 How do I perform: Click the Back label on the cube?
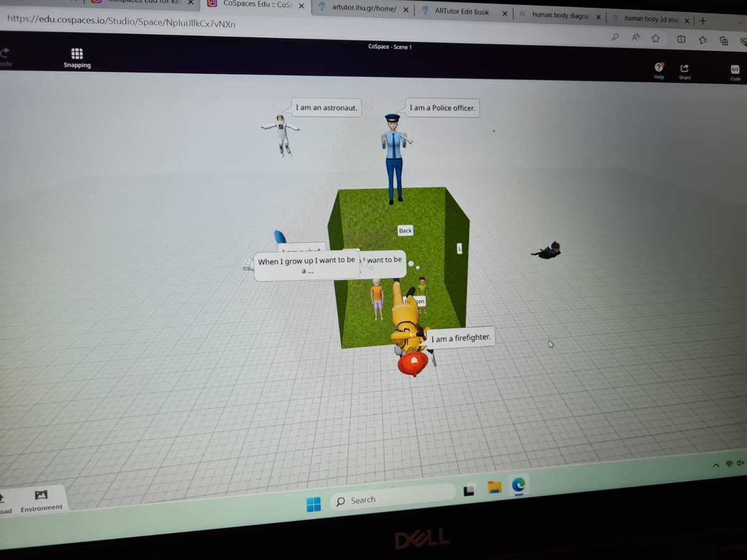coord(405,230)
